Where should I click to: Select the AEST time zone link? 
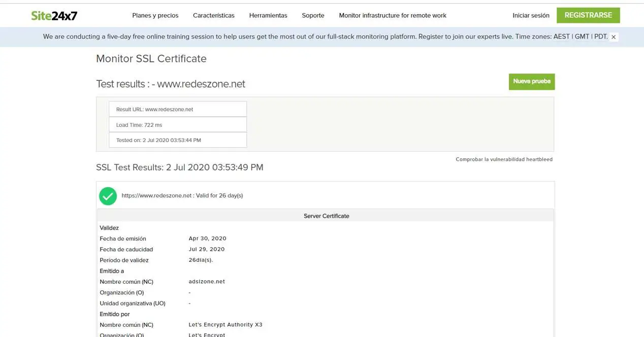pos(562,37)
